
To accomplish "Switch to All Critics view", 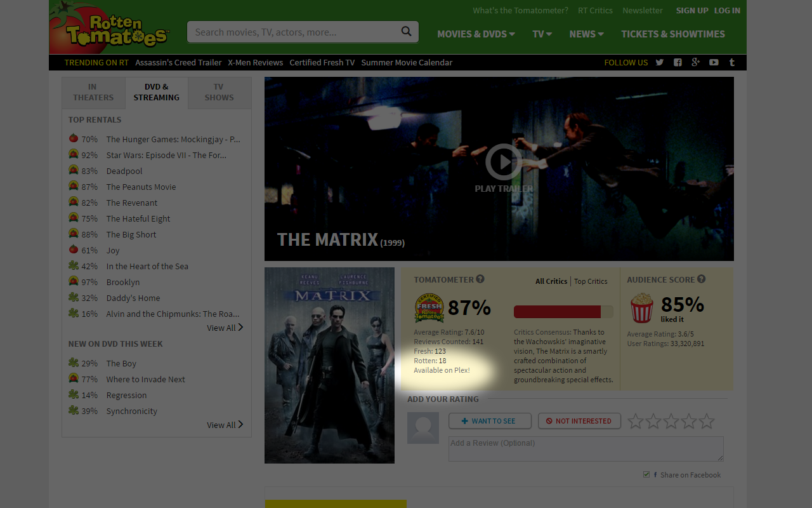I will (x=551, y=281).
